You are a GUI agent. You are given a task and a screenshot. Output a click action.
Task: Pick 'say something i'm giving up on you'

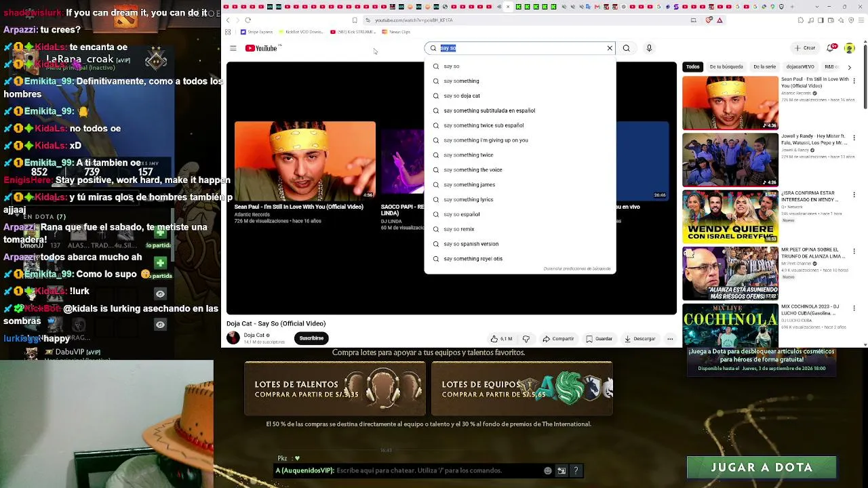coord(520,140)
